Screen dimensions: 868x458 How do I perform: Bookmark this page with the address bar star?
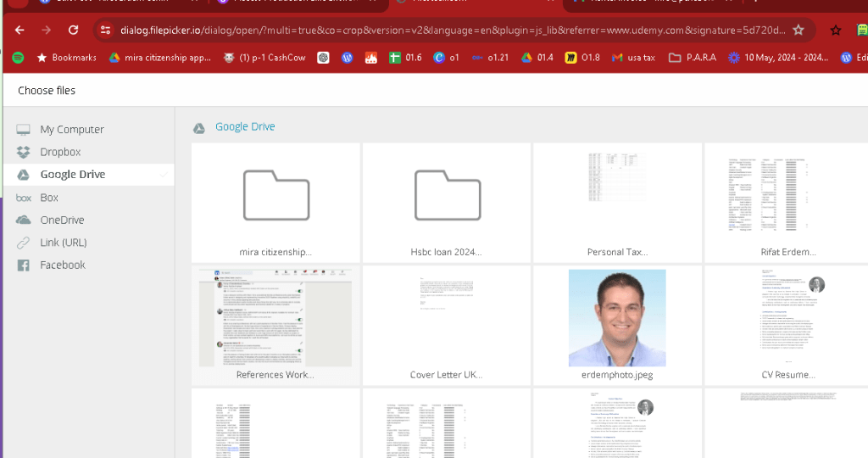pos(798,30)
